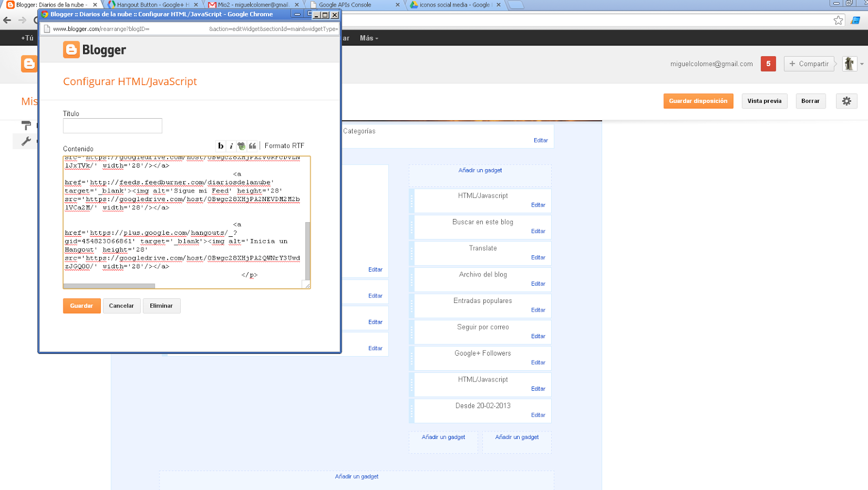Open the profile avatar account menu
This screenshot has width=868, height=490.
(x=849, y=63)
